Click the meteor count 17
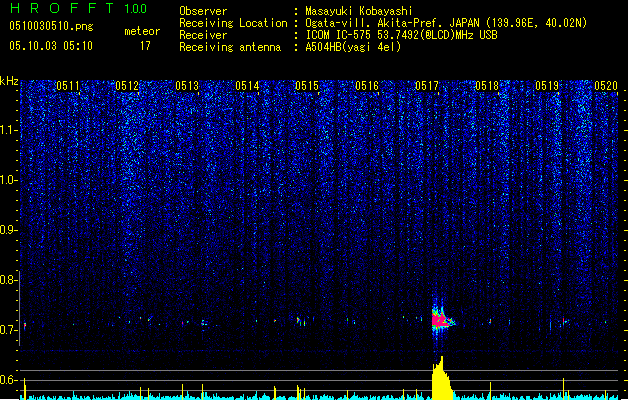This screenshot has width=629, height=400. click(145, 46)
